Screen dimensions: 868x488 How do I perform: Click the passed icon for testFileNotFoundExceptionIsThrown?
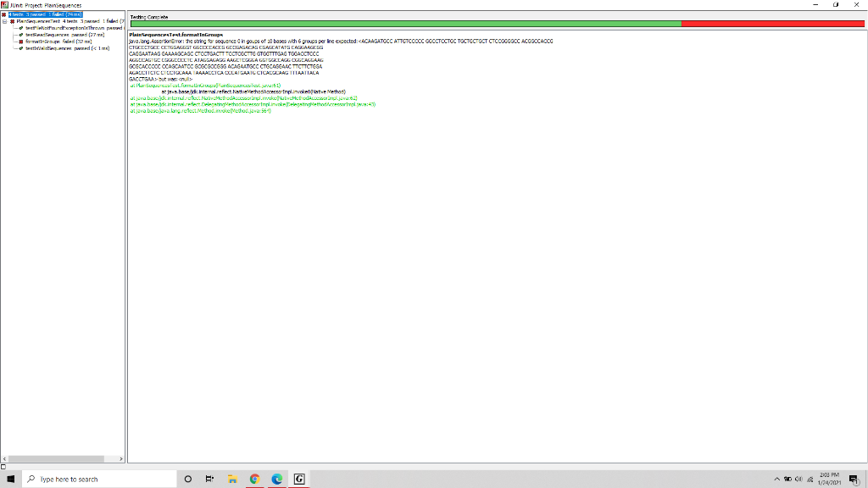pyautogui.click(x=20, y=28)
